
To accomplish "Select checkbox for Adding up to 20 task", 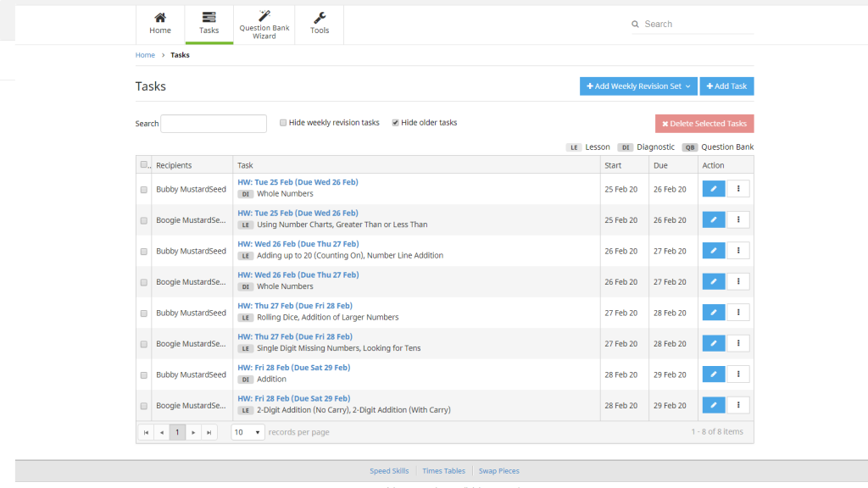I will click(x=144, y=252).
